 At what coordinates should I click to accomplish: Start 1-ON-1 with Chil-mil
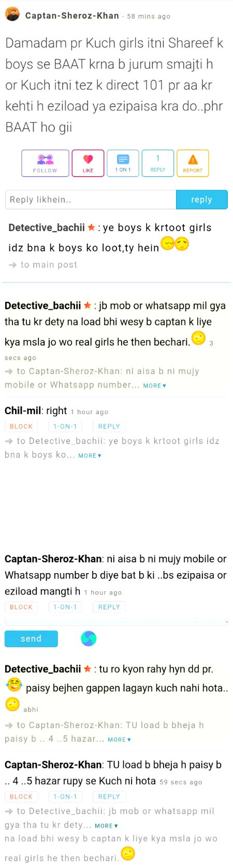65,426
